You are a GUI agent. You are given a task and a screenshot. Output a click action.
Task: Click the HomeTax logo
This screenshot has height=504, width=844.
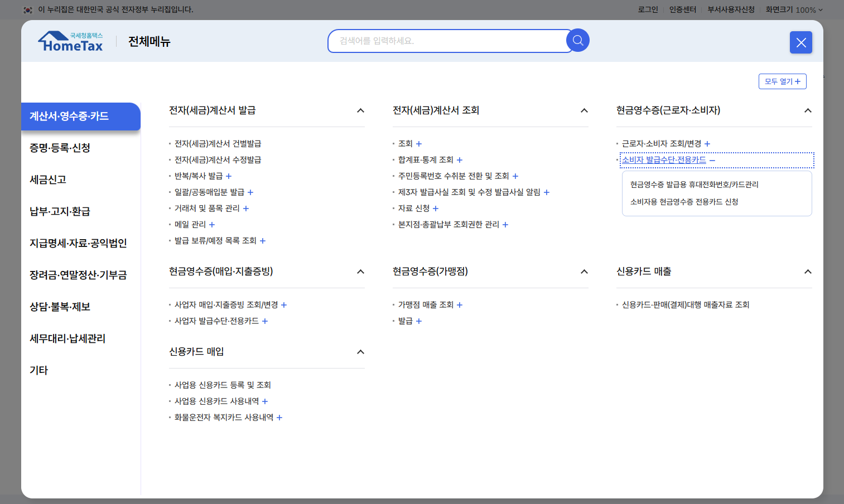70,41
